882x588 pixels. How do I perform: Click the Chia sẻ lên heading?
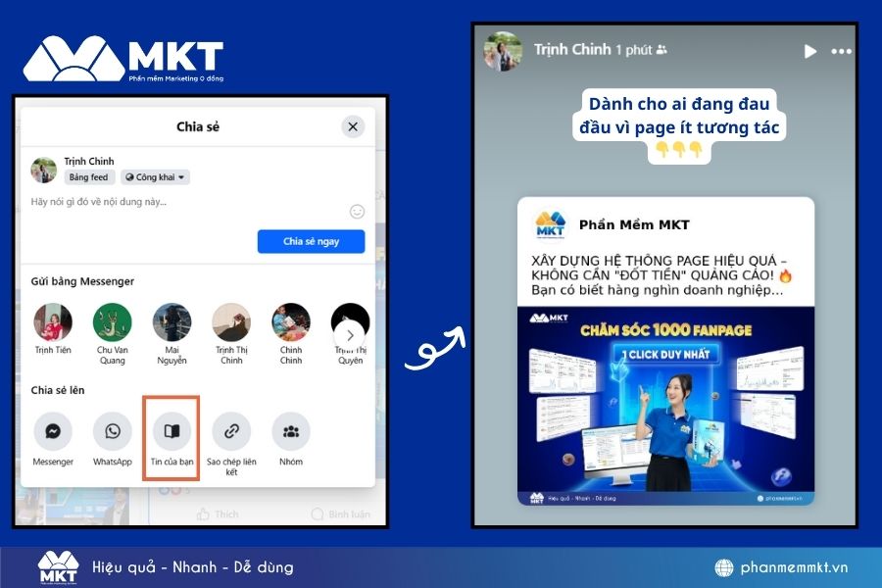[58, 390]
